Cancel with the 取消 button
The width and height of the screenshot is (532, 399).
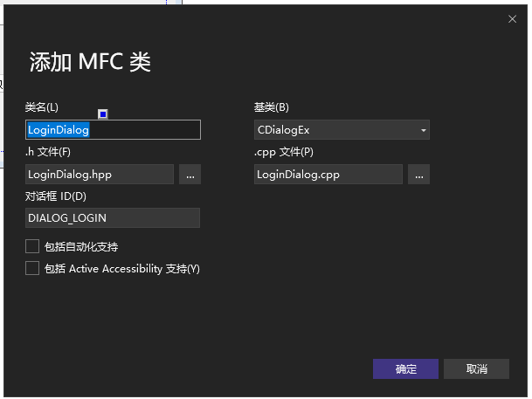click(x=476, y=368)
